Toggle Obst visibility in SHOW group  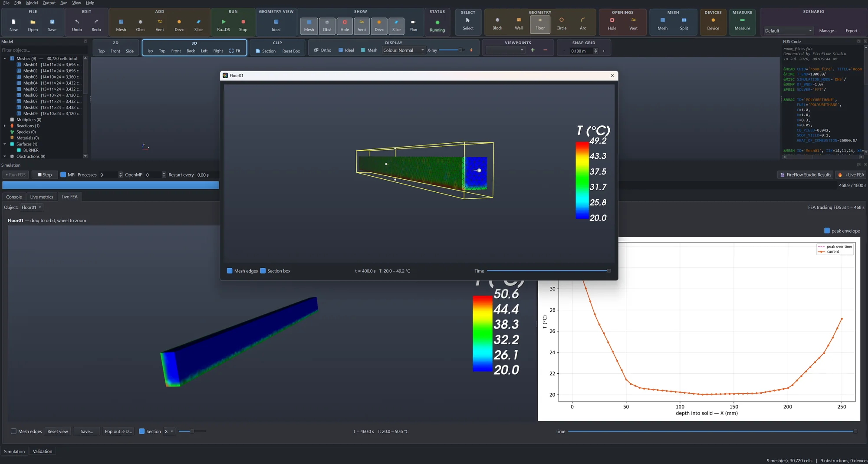[327, 26]
